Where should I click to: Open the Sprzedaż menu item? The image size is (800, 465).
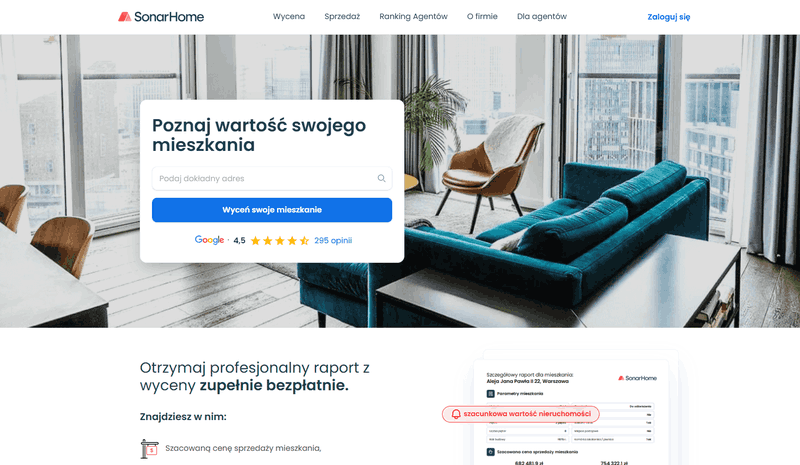342,16
